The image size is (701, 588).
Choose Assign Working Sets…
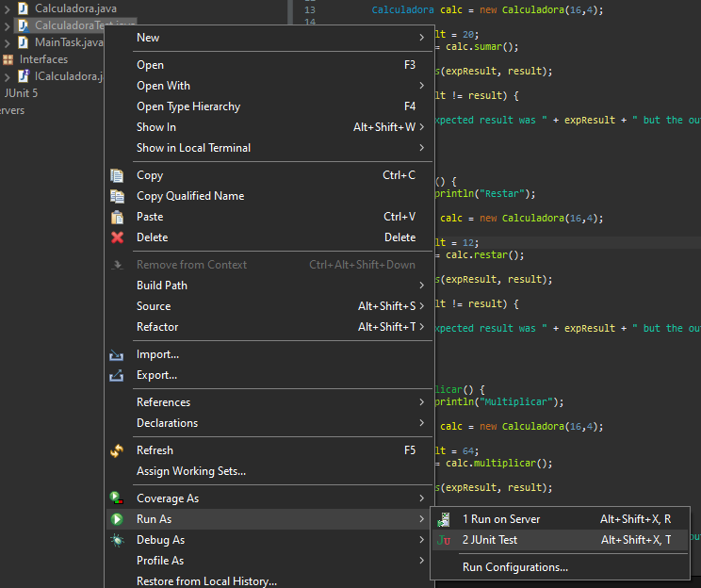[x=269, y=471]
